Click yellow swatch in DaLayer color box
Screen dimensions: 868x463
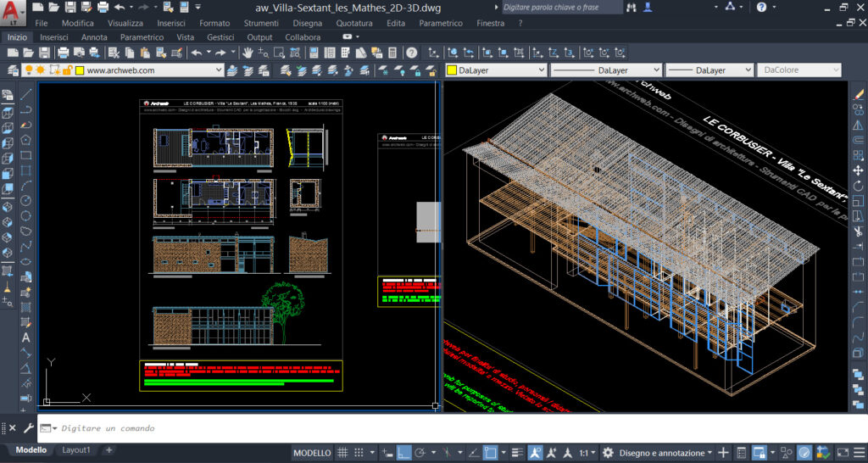tap(452, 70)
